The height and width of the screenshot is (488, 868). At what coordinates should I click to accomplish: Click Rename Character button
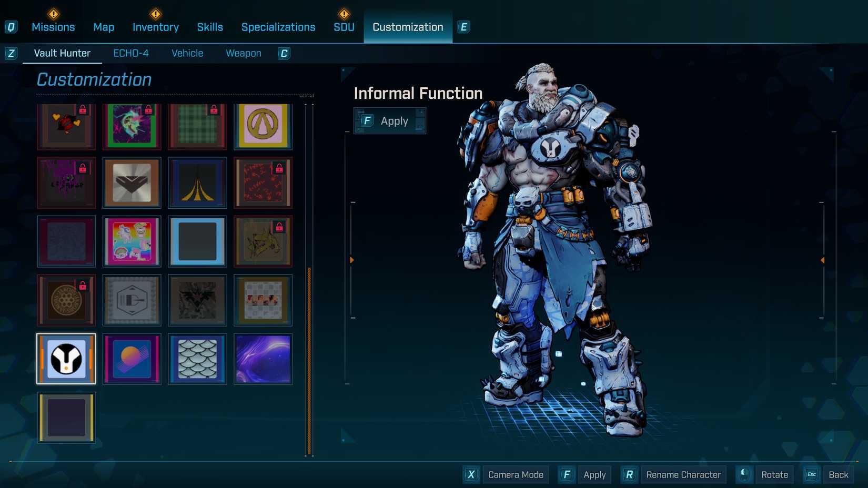tap(683, 475)
